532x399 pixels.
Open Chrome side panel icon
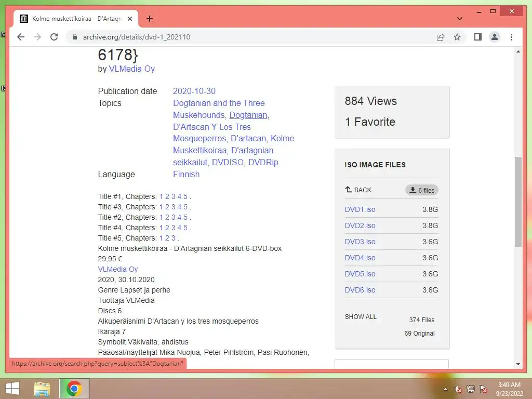click(478, 37)
